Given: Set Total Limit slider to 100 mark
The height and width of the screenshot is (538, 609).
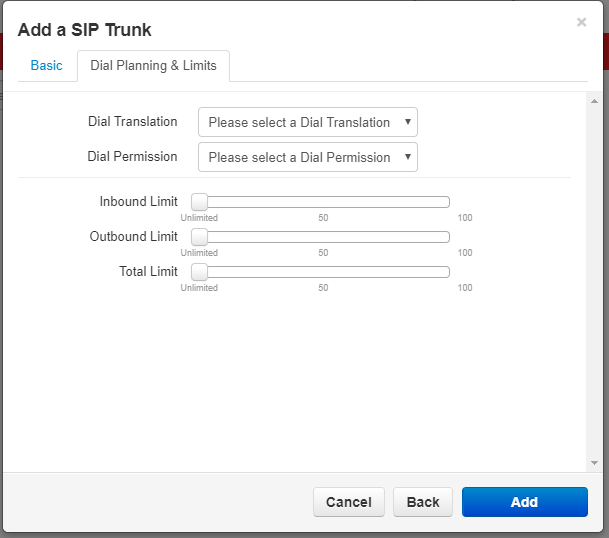Looking at the screenshot, I should click(448, 272).
